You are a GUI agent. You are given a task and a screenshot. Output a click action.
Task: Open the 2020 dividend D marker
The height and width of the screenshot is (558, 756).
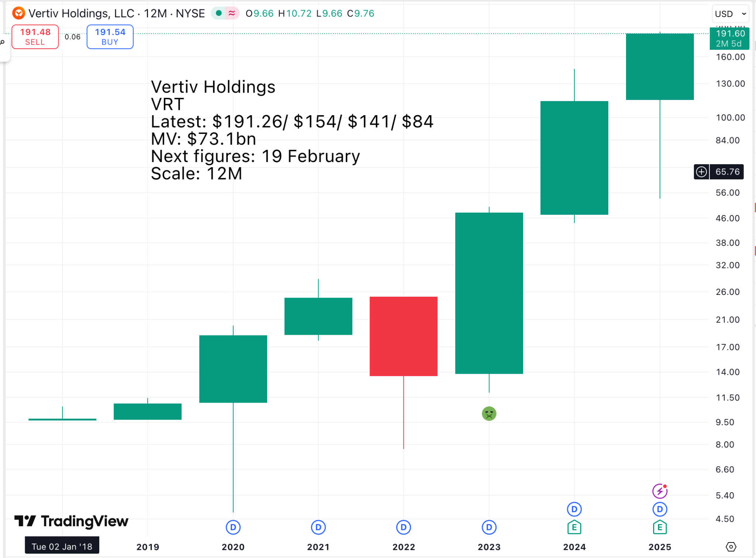[233, 527]
